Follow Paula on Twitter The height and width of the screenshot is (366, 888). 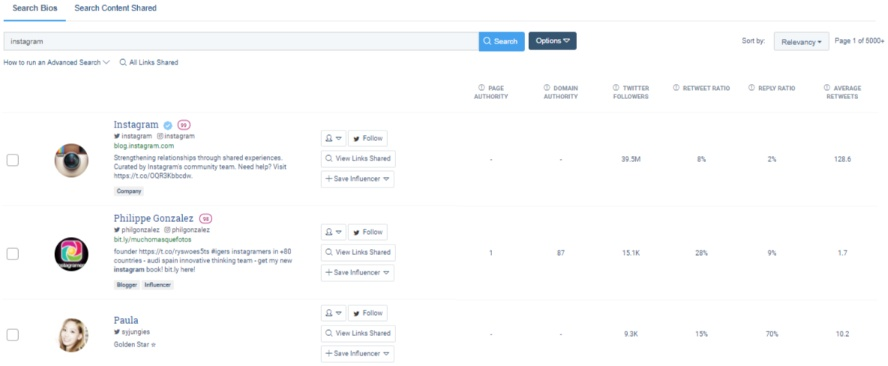pos(368,313)
